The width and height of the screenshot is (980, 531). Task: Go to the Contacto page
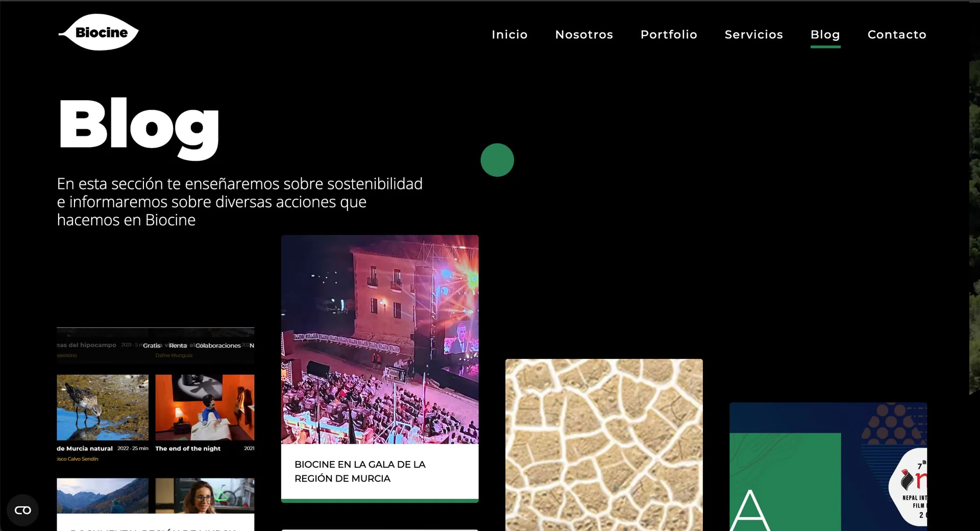[x=897, y=35]
